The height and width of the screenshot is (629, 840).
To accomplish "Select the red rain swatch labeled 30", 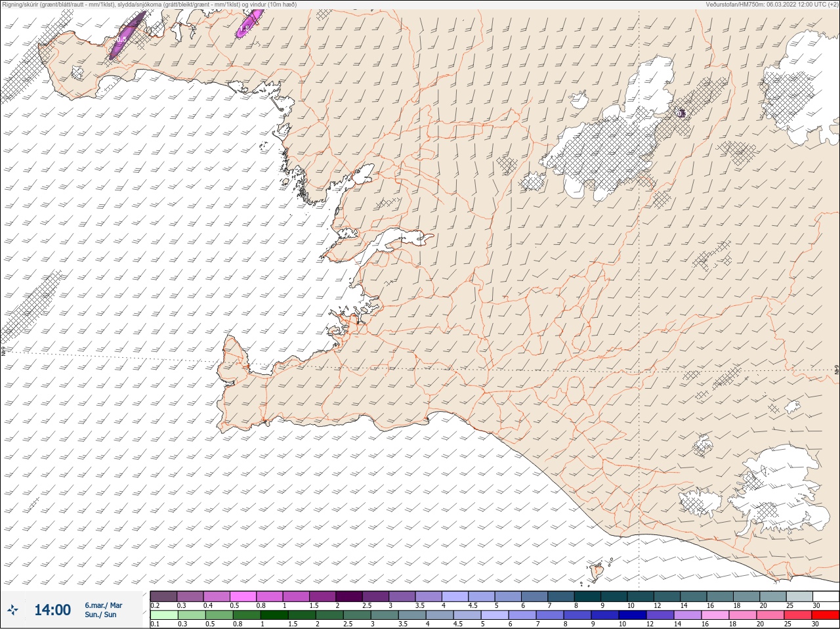I will [x=825, y=615].
